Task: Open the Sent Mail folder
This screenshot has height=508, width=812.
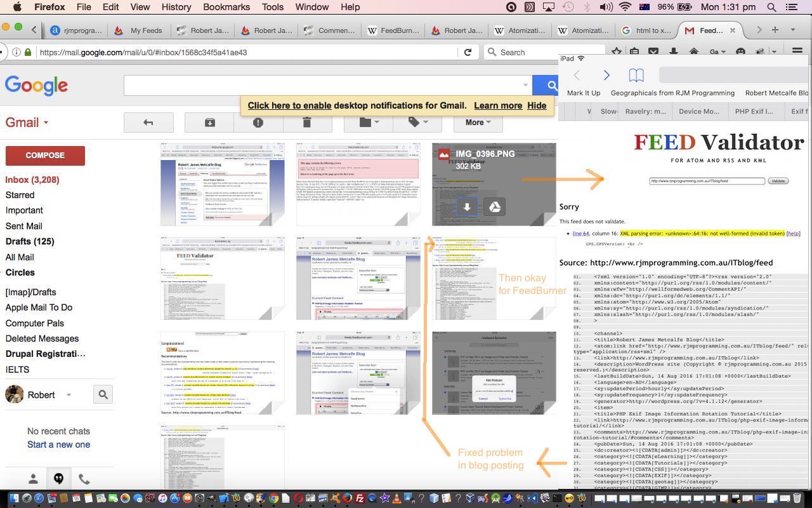Action: [x=24, y=226]
